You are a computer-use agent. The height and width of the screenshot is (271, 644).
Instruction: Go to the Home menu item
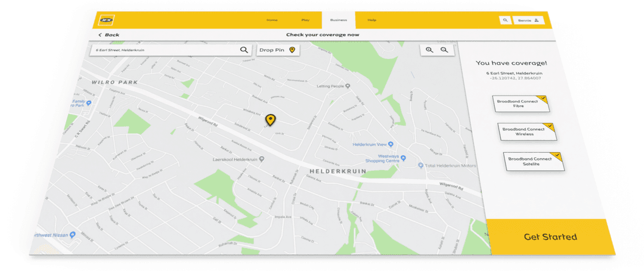click(x=272, y=20)
